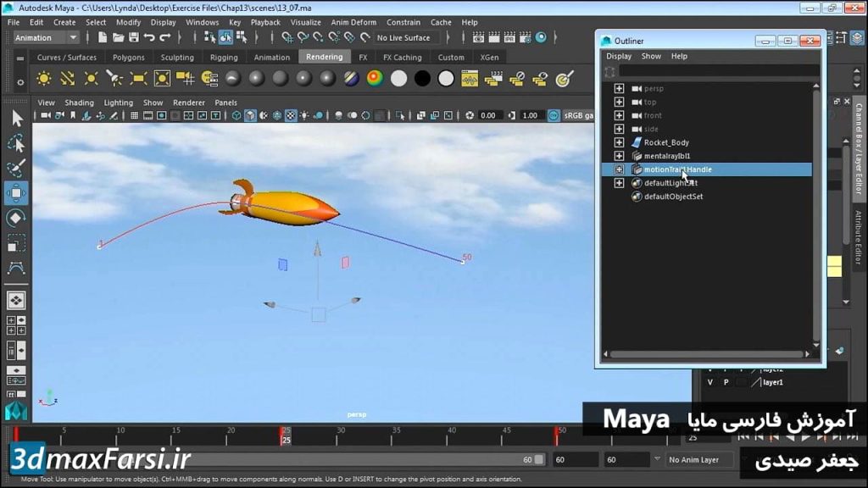Apply the black material shelf icon
The height and width of the screenshot is (488, 868).
click(422, 79)
